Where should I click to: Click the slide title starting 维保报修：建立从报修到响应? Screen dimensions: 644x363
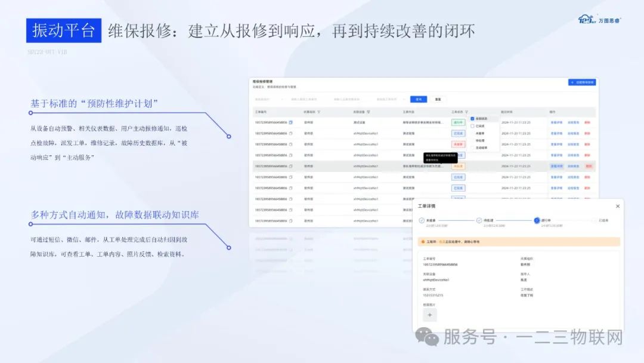(x=292, y=31)
